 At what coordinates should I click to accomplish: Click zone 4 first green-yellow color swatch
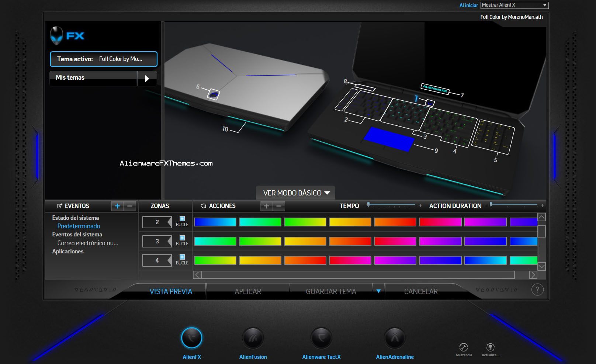(x=215, y=260)
